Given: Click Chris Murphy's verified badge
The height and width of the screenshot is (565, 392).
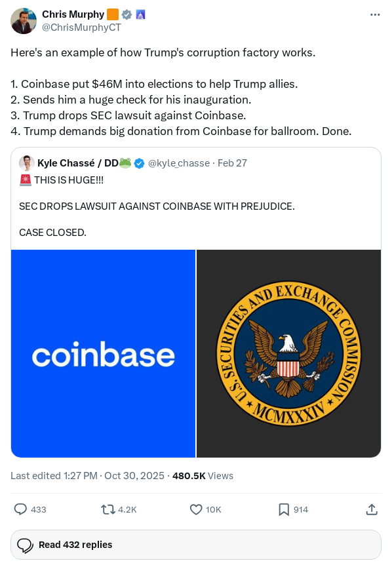Looking at the screenshot, I should pyautogui.click(x=127, y=14).
